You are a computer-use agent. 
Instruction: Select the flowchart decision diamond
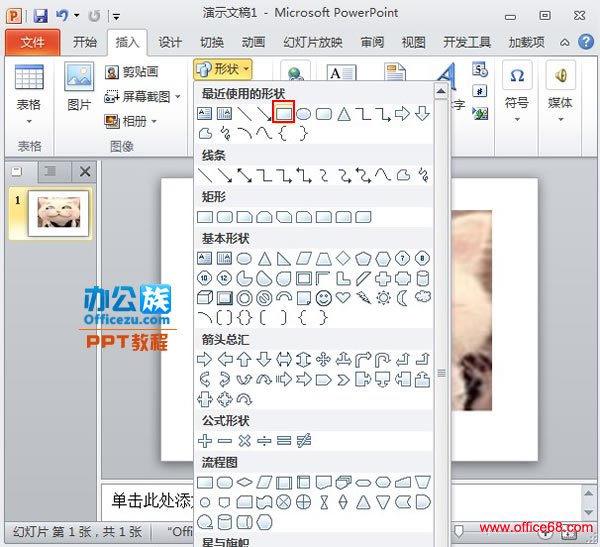[x=245, y=482]
